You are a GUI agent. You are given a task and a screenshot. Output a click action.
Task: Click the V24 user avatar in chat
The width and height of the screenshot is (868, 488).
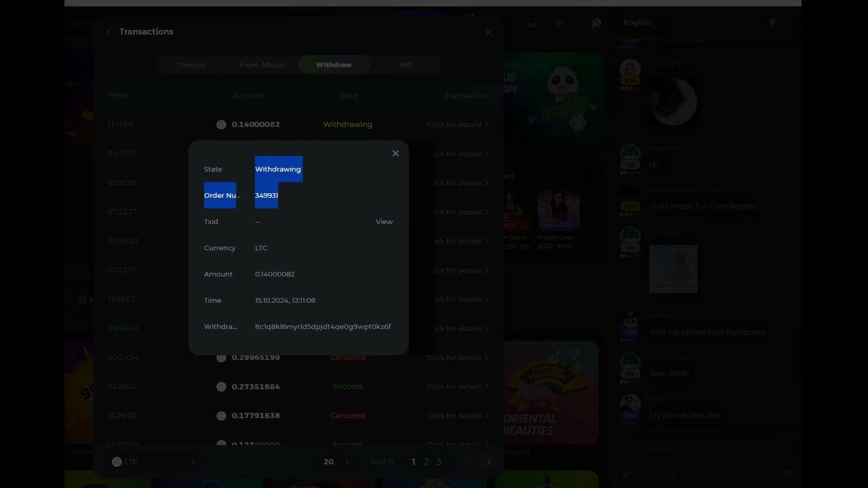tap(630, 68)
